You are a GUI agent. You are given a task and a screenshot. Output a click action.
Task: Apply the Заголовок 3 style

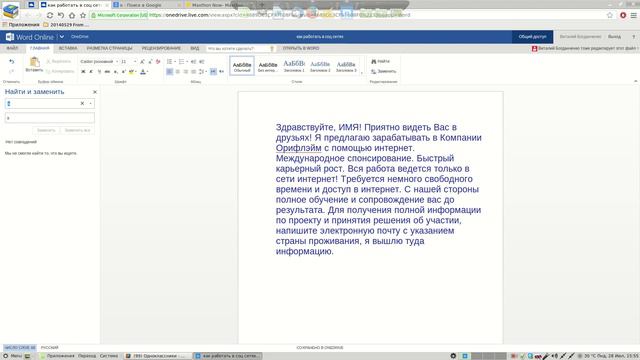point(346,66)
